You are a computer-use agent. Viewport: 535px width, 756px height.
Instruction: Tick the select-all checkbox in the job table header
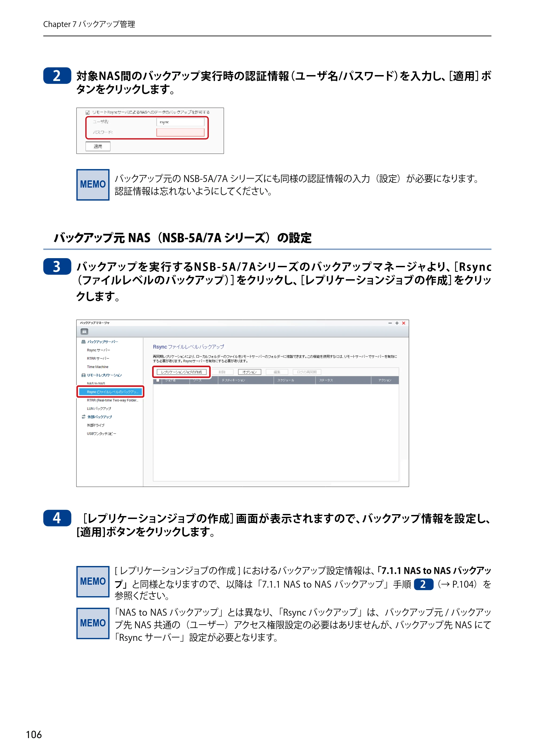(157, 380)
